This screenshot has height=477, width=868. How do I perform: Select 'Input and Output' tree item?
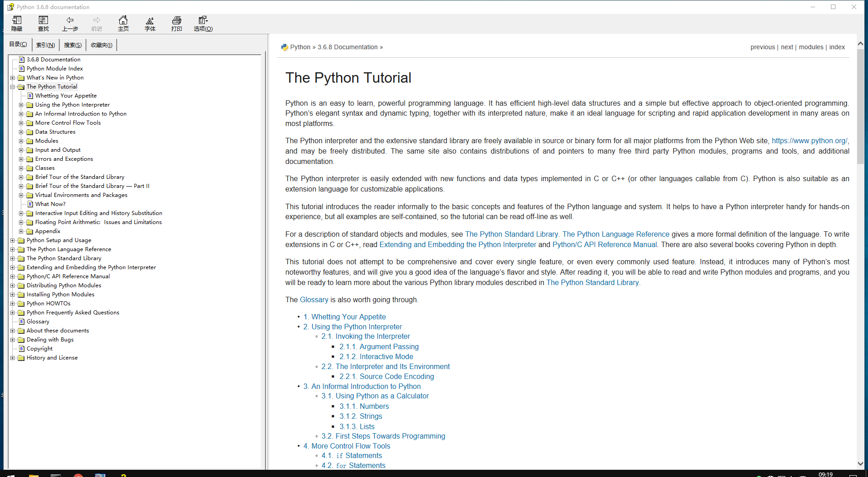point(58,150)
